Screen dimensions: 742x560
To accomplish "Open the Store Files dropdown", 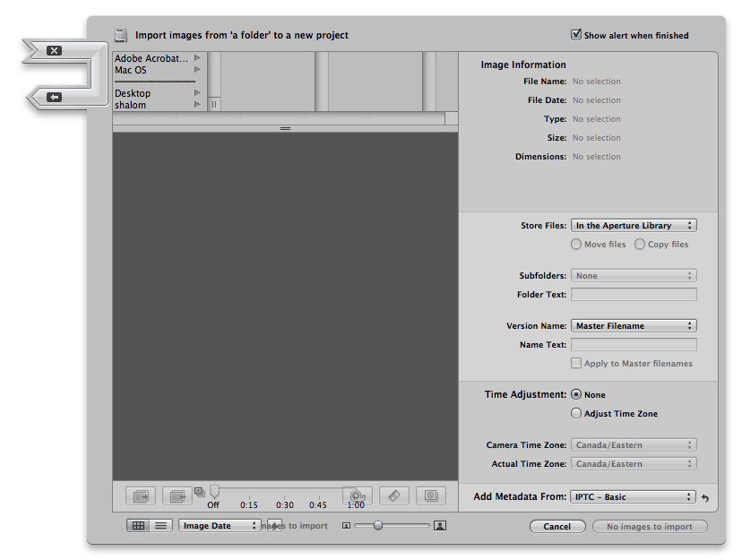I will (x=634, y=226).
